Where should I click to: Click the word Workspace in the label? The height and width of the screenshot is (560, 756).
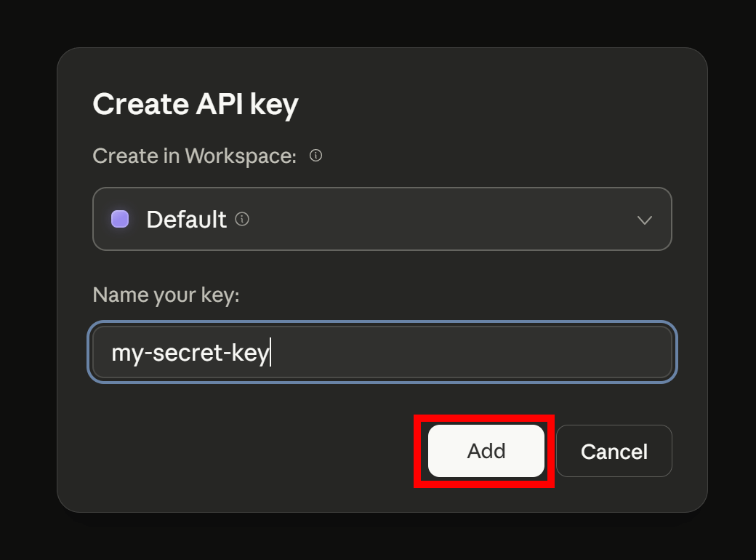pos(241,156)
